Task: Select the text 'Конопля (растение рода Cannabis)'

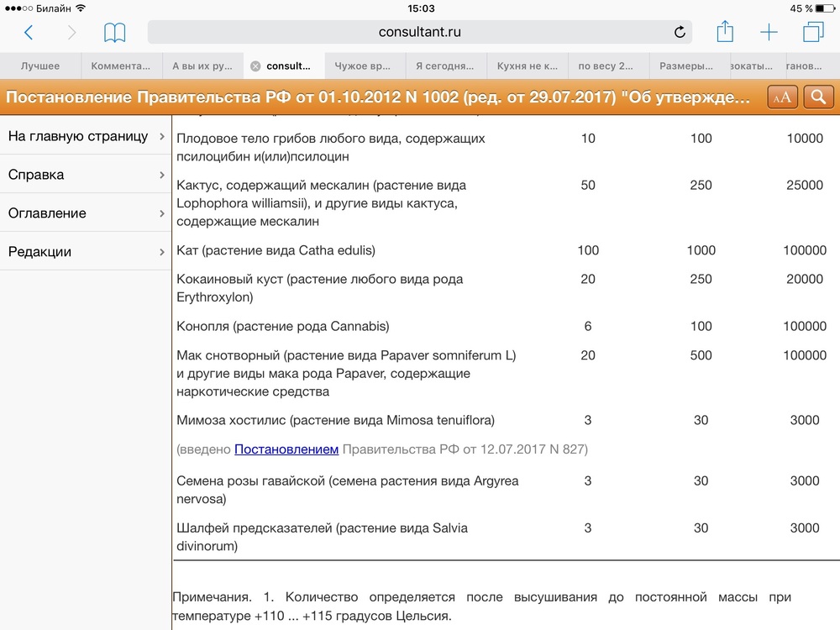Action: tap(283, 326)
